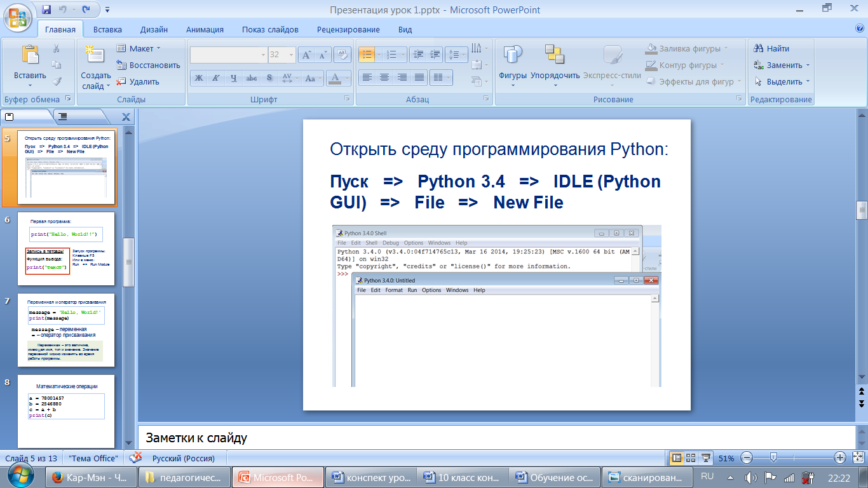This screenshot has width=868, height=488.
Task: Cut selection with scissors icon
Action: click(57, 48)
